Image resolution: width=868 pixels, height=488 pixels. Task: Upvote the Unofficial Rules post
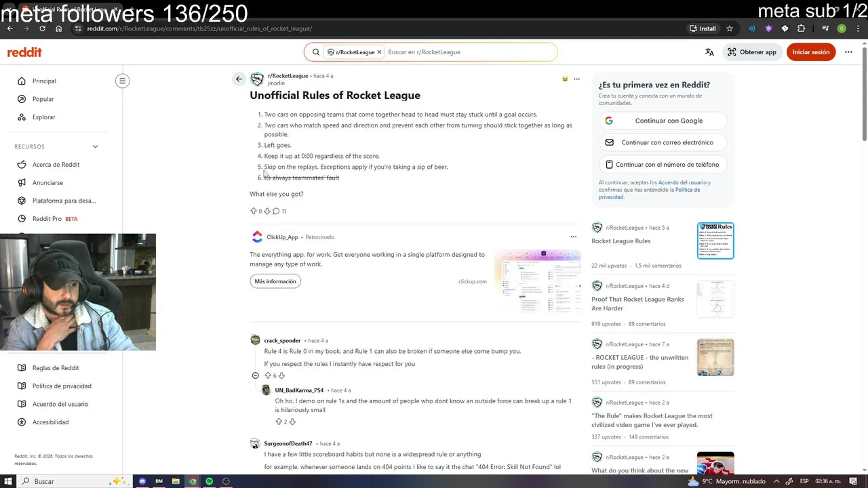click(x=254, y=211)
